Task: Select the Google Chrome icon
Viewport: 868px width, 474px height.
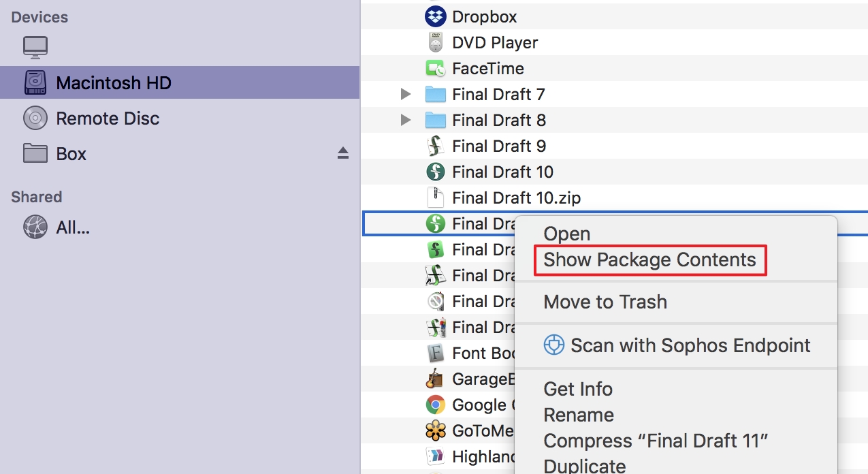Action: (436, 405)
